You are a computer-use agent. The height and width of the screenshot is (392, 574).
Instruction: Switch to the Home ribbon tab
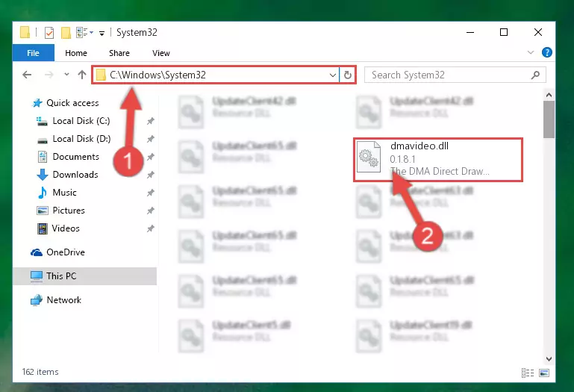(76, 53)
